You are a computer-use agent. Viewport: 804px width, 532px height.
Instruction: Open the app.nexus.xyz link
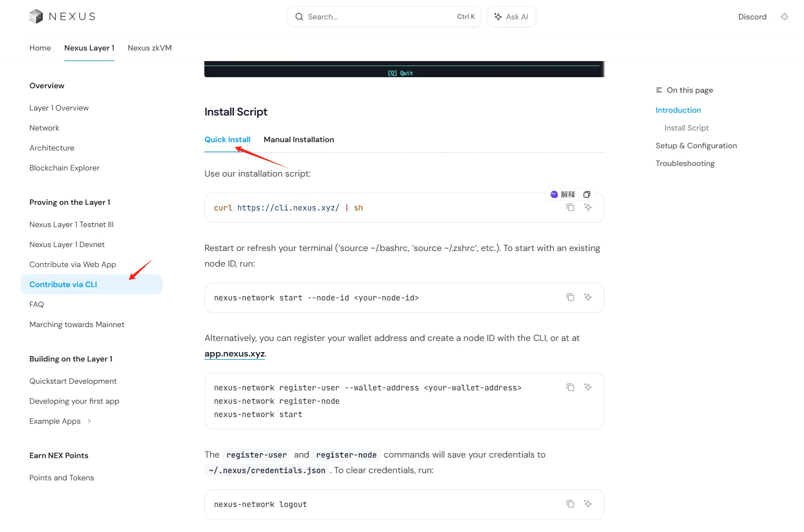click(234, 353)
